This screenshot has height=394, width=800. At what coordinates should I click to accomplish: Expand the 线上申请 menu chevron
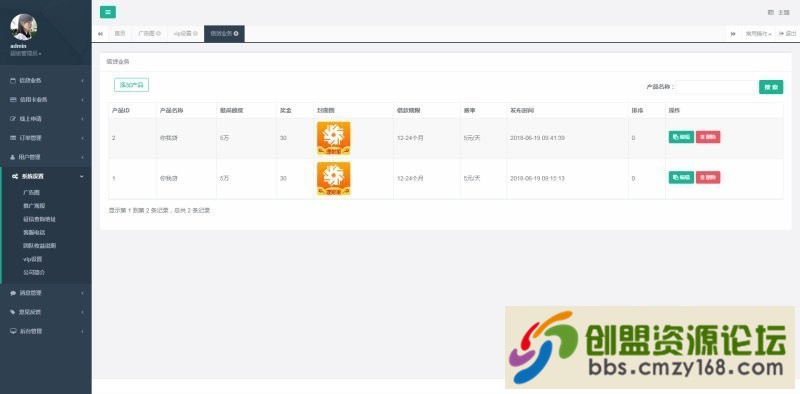pyautogui.click(x=82, y=119)
